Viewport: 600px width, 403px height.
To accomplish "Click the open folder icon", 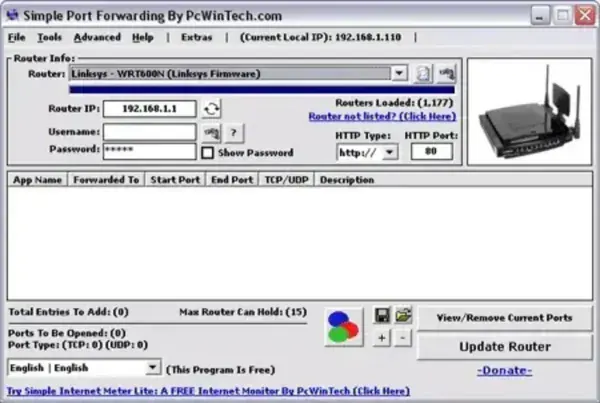I will click(x=403, y=315).
